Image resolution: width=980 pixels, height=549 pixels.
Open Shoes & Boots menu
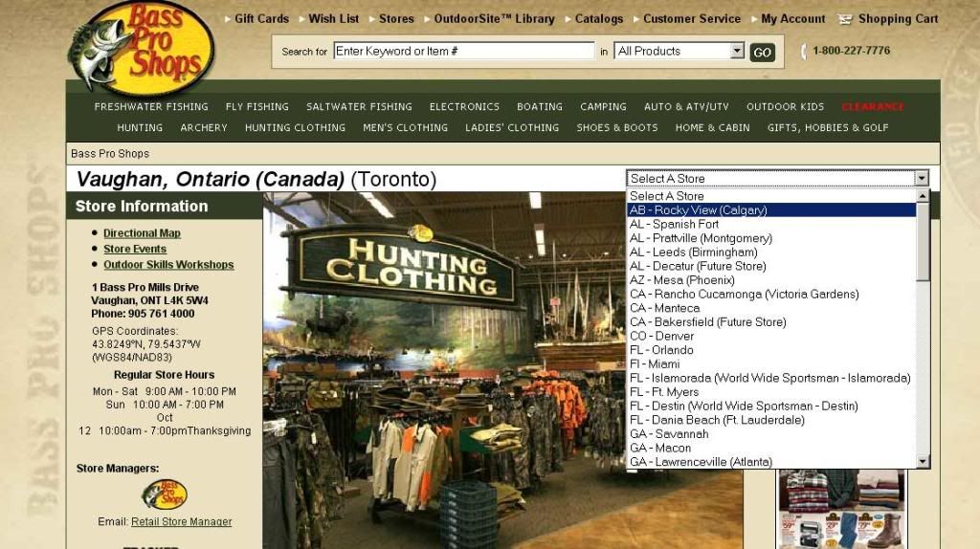point(617,127)
